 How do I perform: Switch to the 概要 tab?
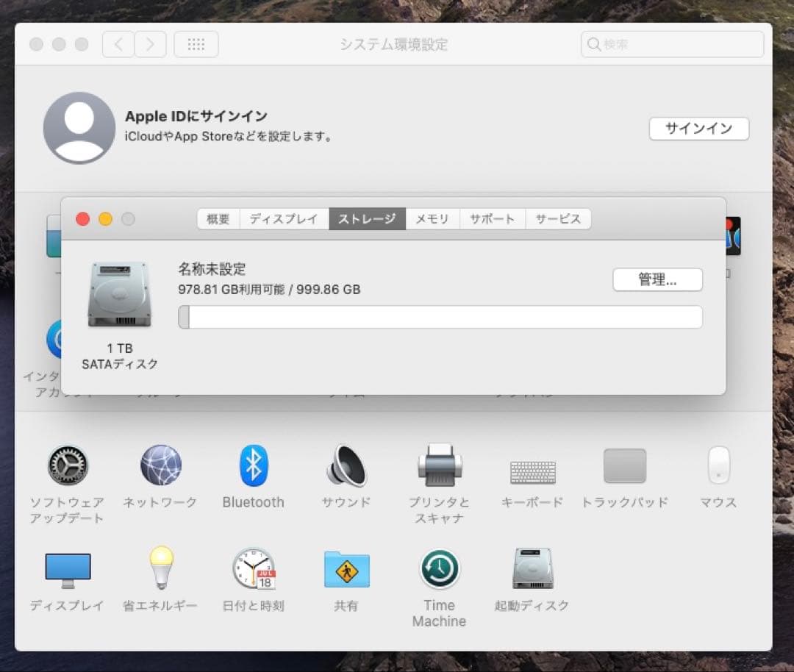[218, 218]
